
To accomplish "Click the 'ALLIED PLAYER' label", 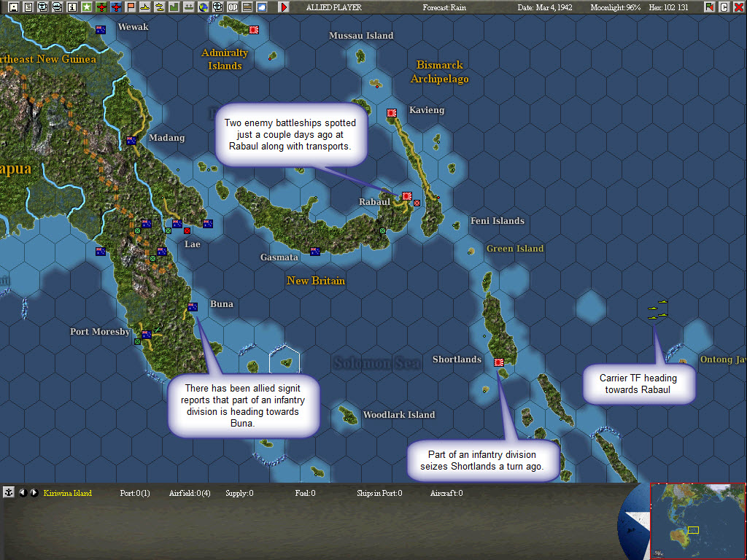I will [333, 7].
